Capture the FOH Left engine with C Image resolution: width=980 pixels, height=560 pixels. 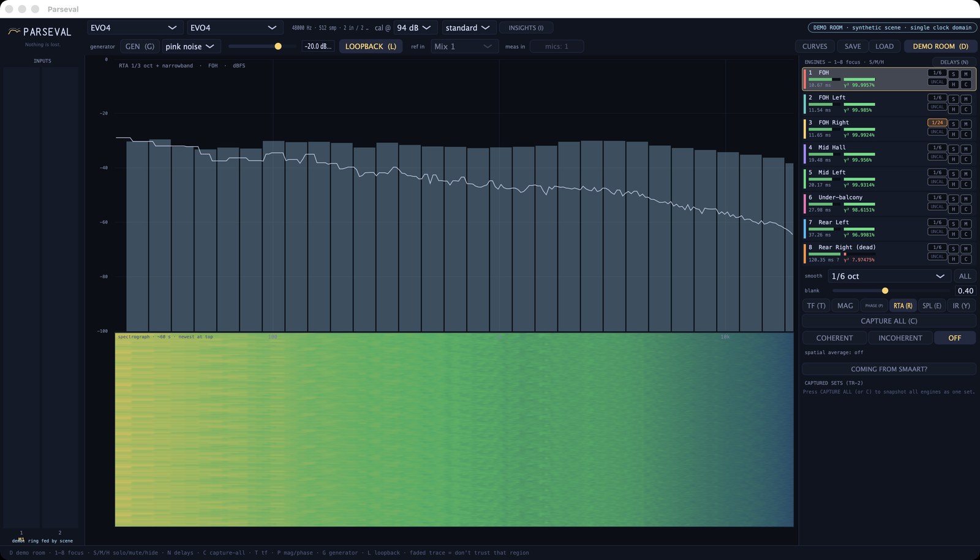click(x=966, y=109)
